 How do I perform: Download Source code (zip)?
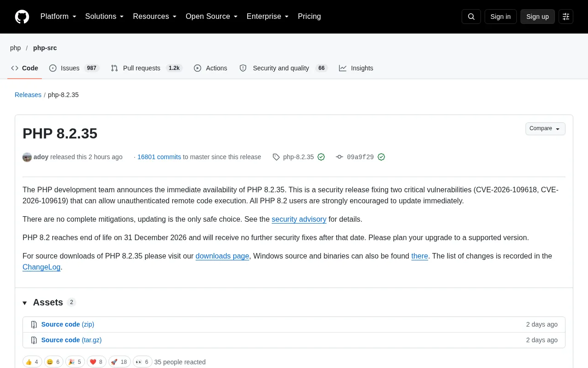68,325
